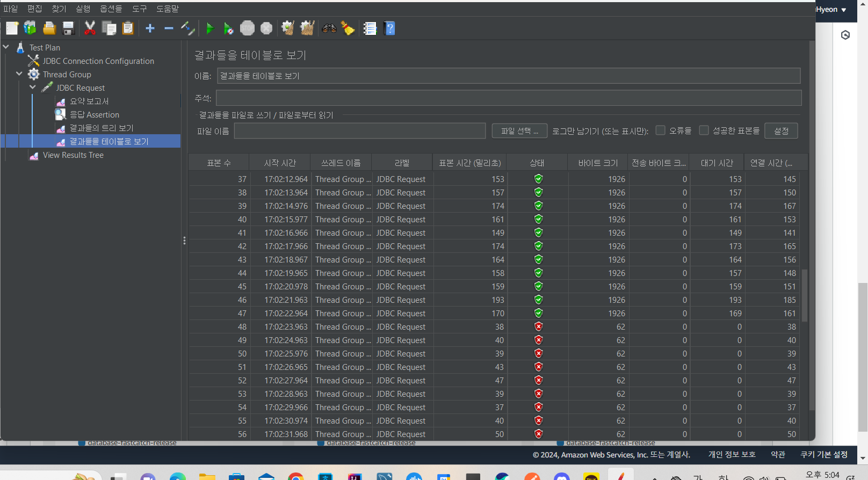
Task: Select View Results Tree item
Action: click(x=73, y=155)
